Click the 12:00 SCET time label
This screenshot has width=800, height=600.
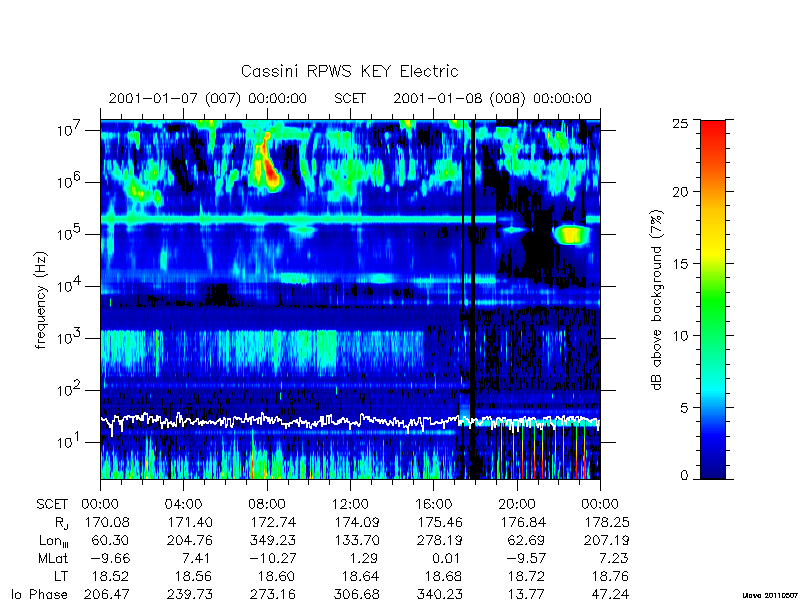[350, 505]
